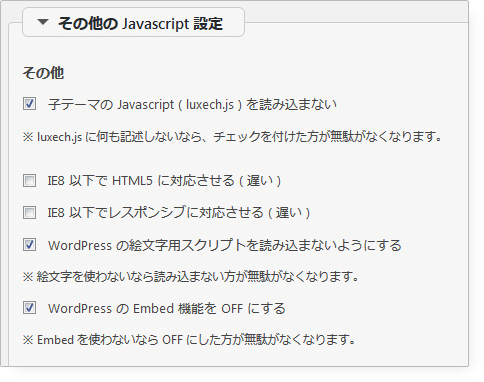Uncheck 子テーマの Javascript (luxech.js) を読み込まない
Image resolution: width=484 pixels, height=382 pixels.
pyautogui.click(x=29, y=104)
